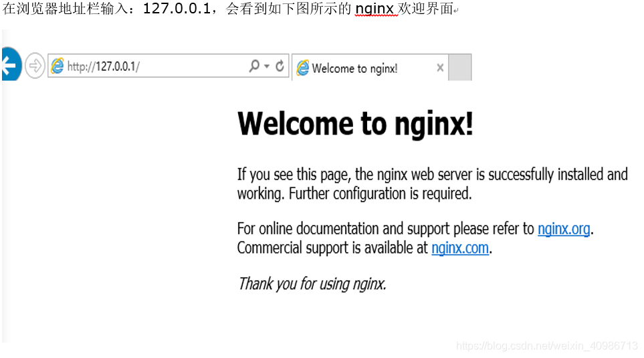Click the address bar search magnifier icon
Image resolution: width=644 pixels, height=358 pixels.
(254, 66)
